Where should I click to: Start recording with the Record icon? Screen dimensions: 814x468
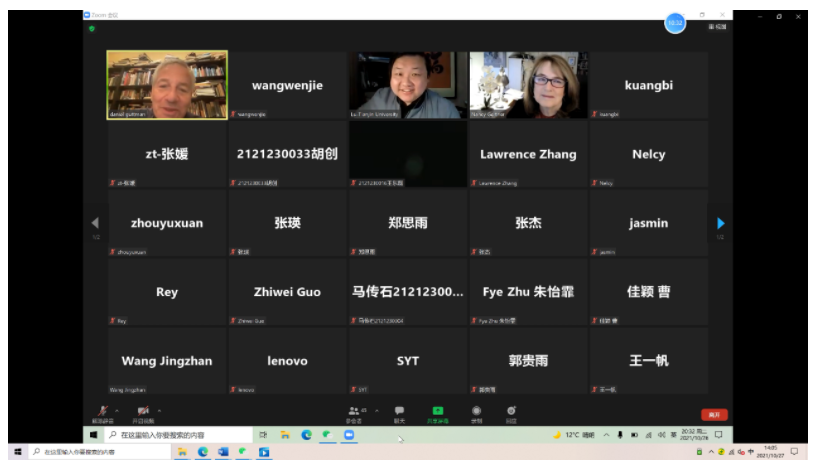476,412
